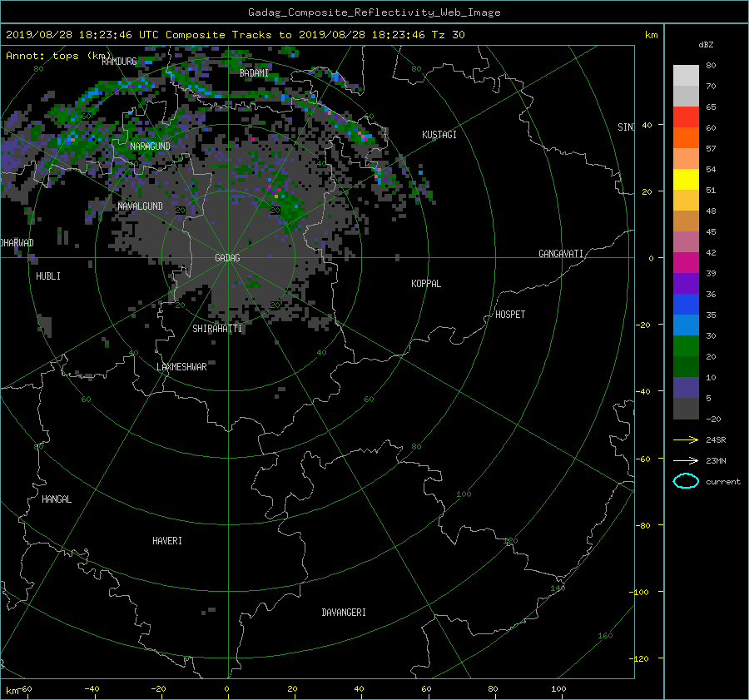Viewport: 749px width, 700px height.
Task: Select the light gray 70-80 dBZ swatch
Action: point(686,75)
